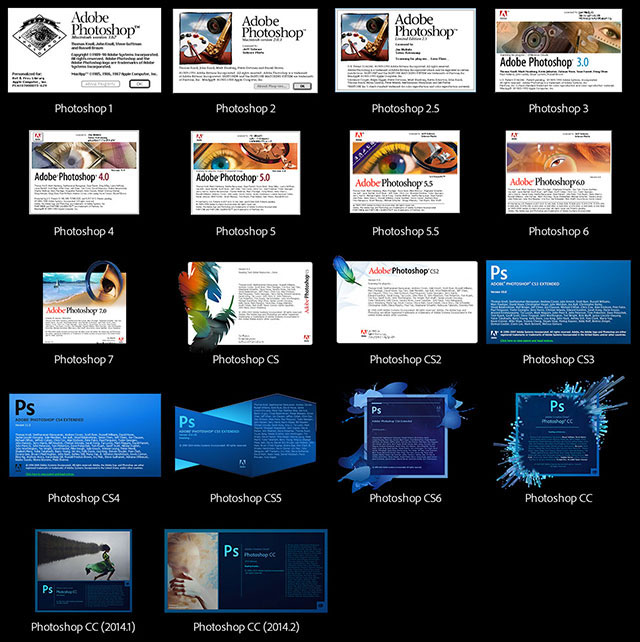
Task: Click the Adobe logo on the Photoshop 7 splash
Action: [121, 339]
